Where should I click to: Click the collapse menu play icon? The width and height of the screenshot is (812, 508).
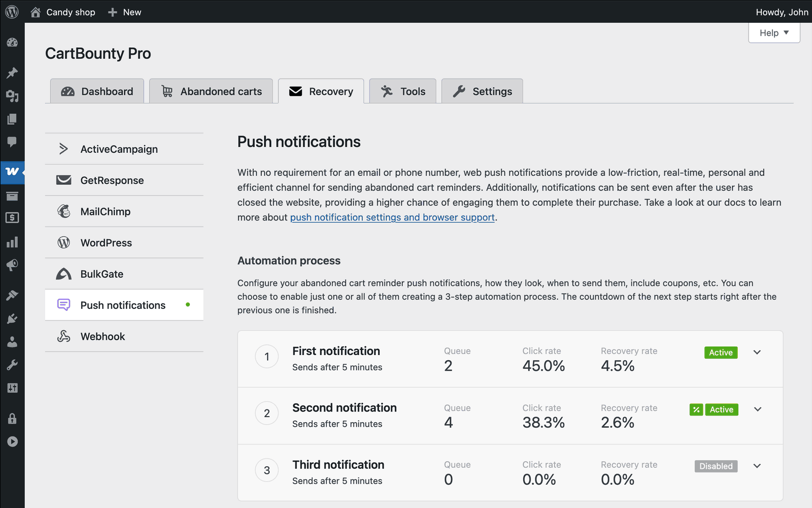(12, 442)
